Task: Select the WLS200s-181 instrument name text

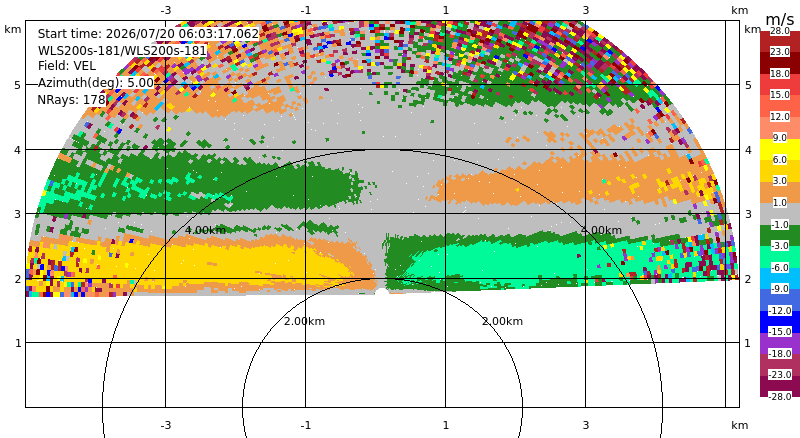Action: pos(122,51)
